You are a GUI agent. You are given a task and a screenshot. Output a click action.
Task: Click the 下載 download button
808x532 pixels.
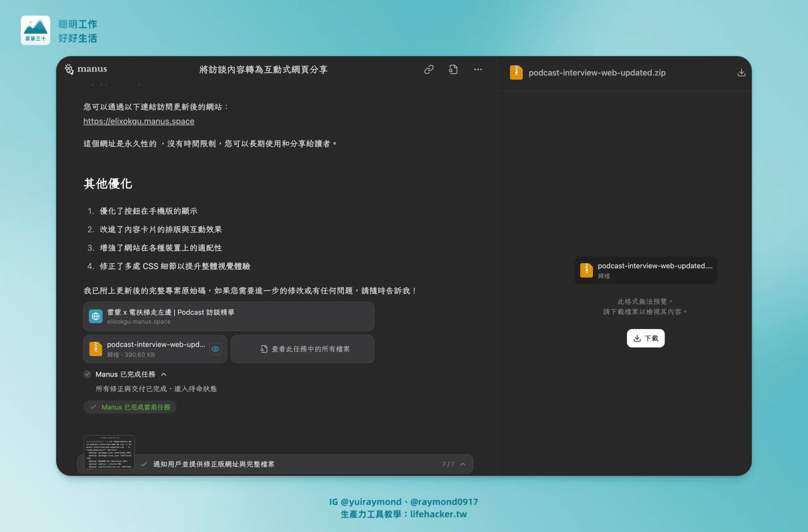[645, 338]
